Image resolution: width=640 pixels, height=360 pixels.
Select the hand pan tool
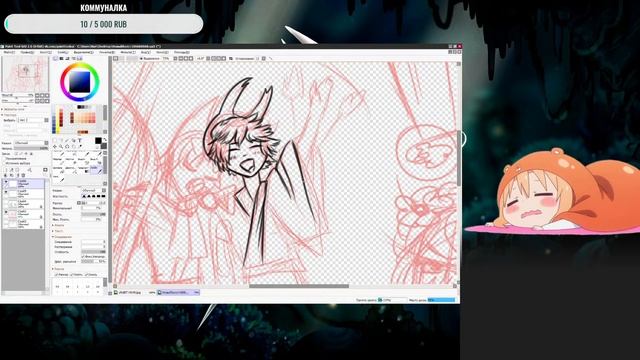[73, 147]
